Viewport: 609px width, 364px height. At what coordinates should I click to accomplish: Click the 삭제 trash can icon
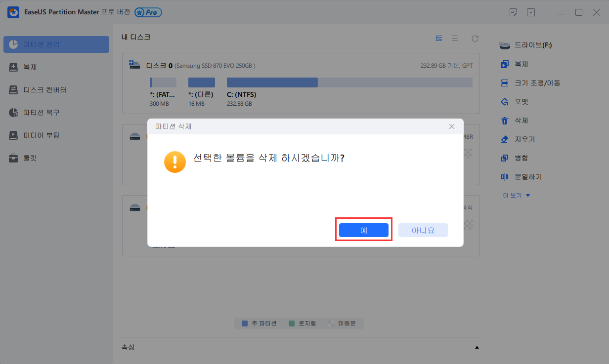(x=505, y=121)
